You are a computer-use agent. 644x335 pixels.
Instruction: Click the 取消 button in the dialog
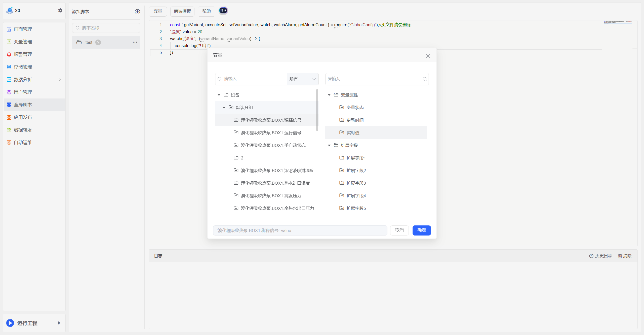[x=399, y=230]
